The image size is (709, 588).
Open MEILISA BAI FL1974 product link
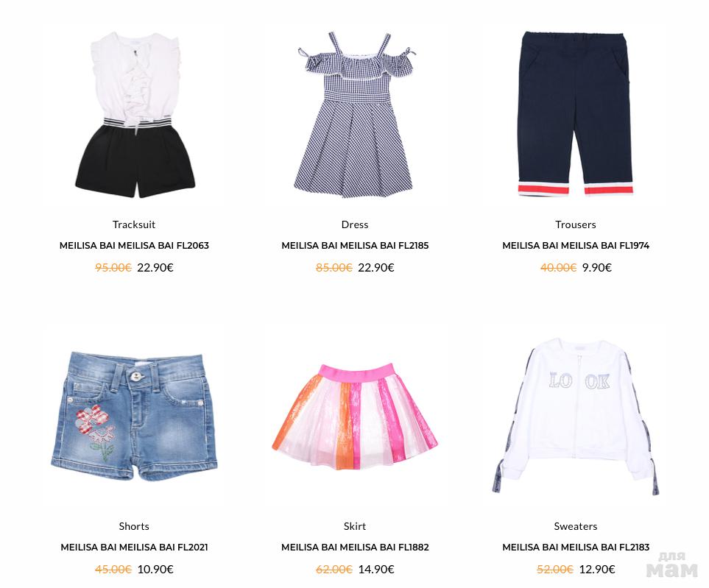click(576, 245)
